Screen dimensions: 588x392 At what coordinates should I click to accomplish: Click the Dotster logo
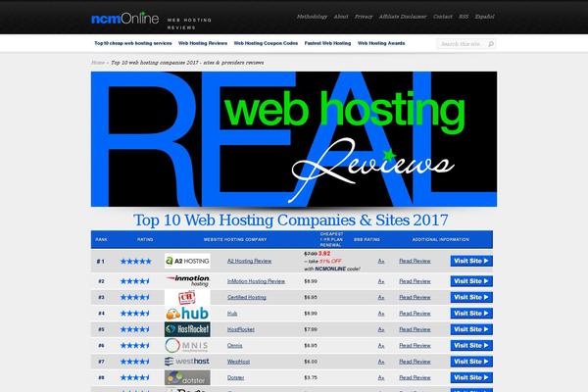pyautogui.click(x=187, y=377)
